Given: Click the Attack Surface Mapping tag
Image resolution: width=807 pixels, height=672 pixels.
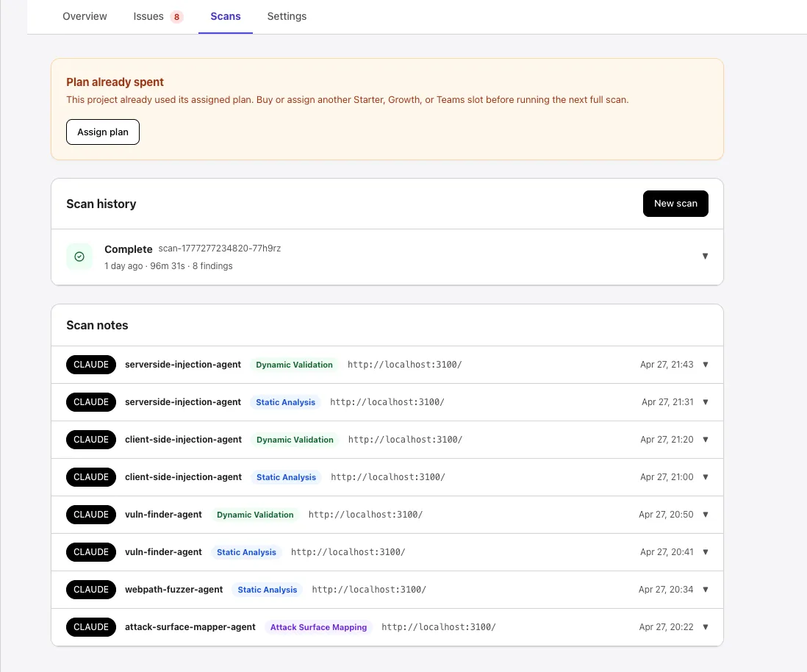Looking at the screenshot, I should click(318, 627).
